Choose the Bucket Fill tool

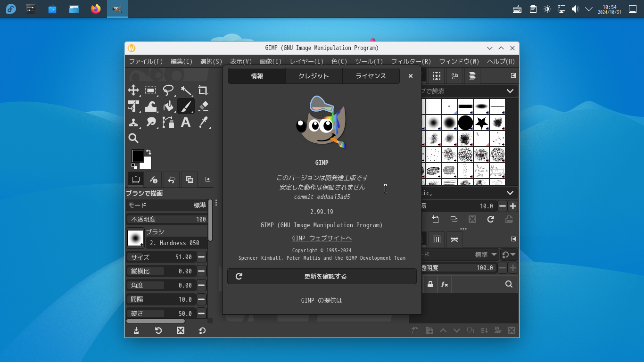click(168, 107)
